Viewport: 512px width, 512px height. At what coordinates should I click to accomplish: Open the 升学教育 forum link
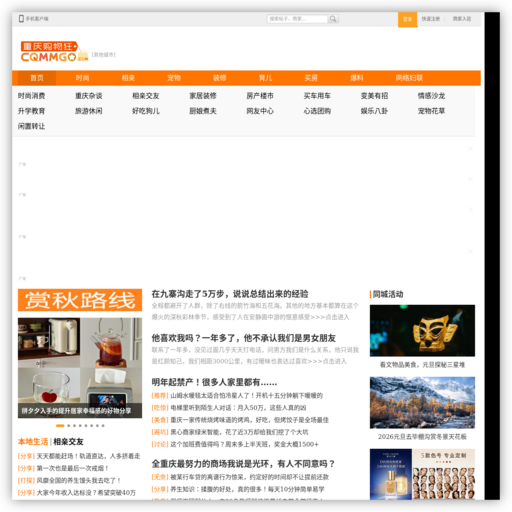31,111
